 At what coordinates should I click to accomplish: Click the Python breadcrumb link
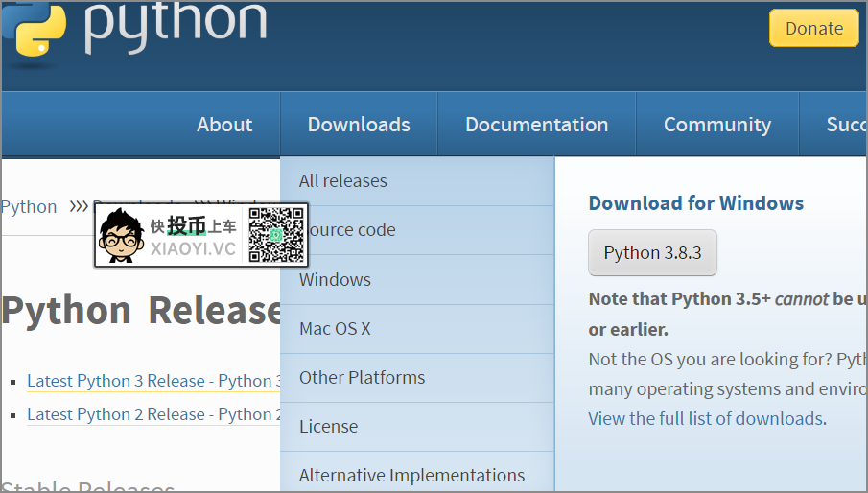[29, 207]
